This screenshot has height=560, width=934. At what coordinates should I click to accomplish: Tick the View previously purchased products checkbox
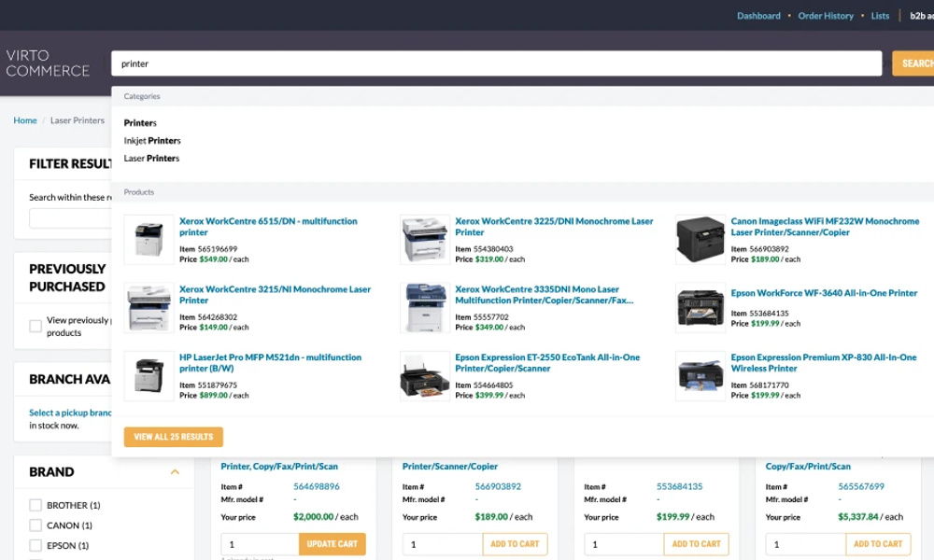(x=35, y=326)
